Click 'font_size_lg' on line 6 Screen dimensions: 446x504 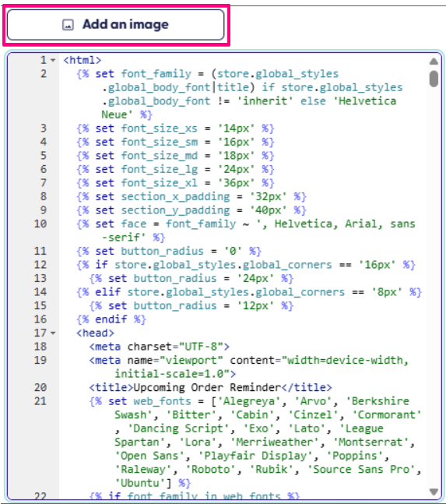[160, 169]
